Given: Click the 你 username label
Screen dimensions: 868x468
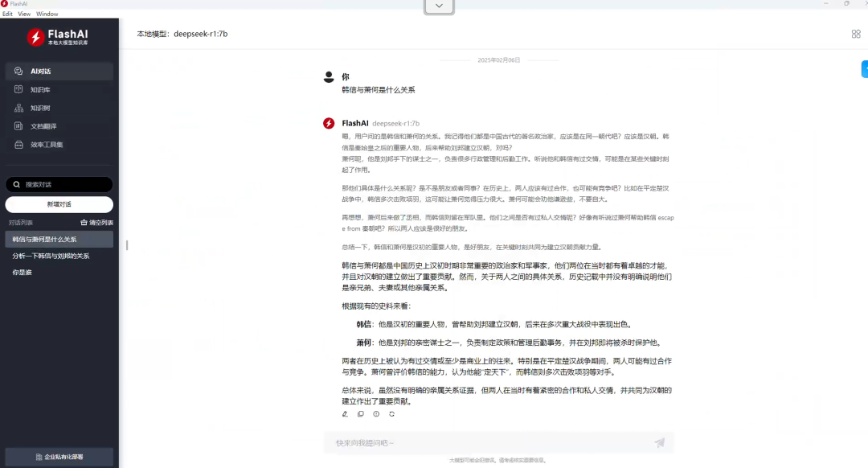Looking at the screenshot, I should tap(346, 77).
